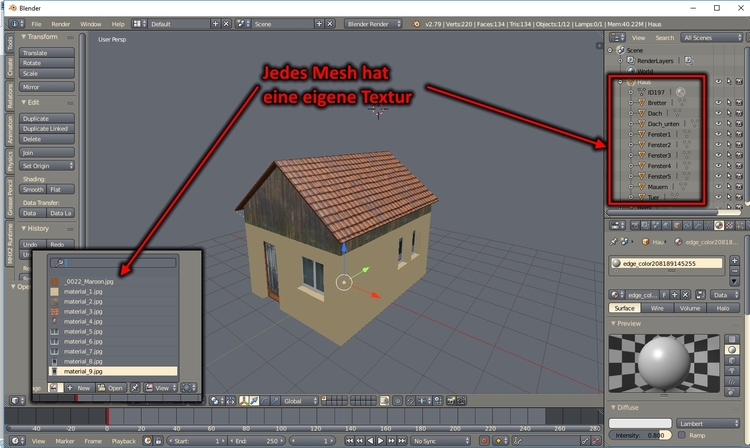Switch to the Wire material type tab

tap(657, 308)
